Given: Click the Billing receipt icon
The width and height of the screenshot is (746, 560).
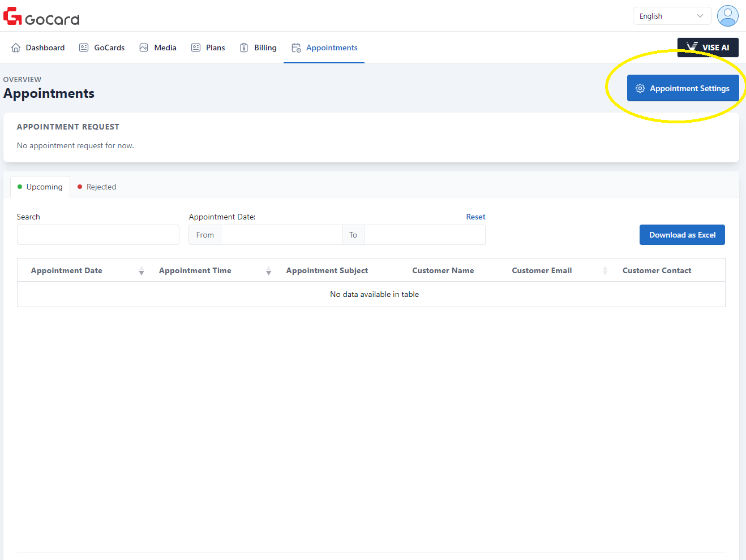Looking at the screenshot, I should [x=244, y=48].
